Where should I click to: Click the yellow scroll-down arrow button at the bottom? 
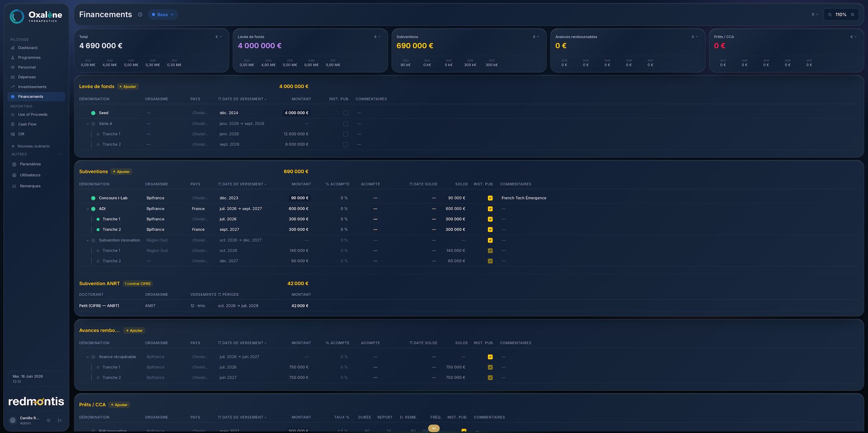click(434, 428)
